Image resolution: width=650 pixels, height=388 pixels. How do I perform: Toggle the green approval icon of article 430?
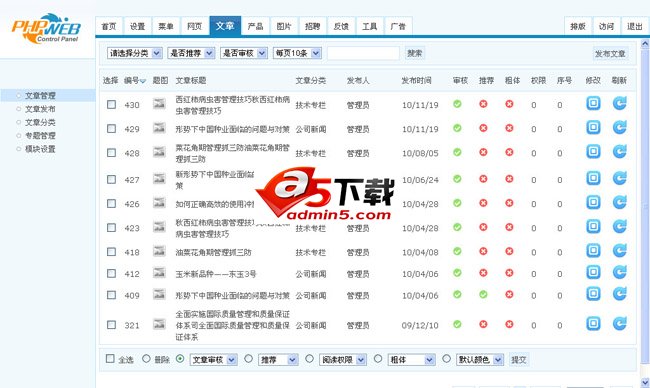click(x=457, y=104)
